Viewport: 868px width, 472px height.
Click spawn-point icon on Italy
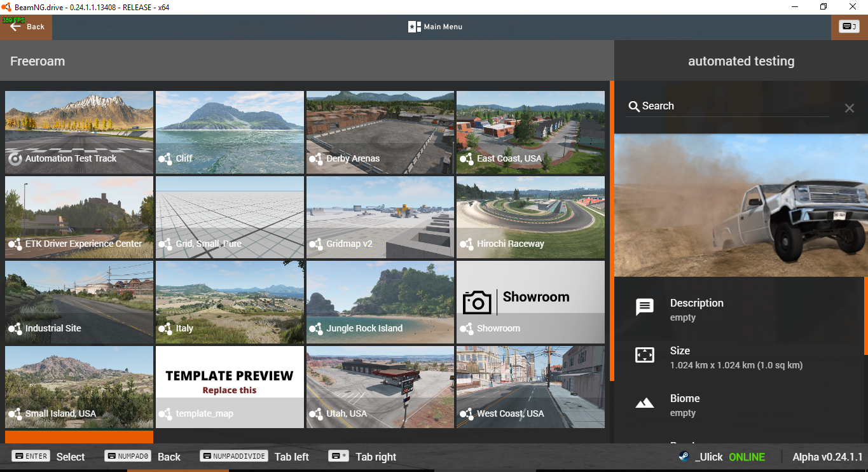(x=165, y=328)
